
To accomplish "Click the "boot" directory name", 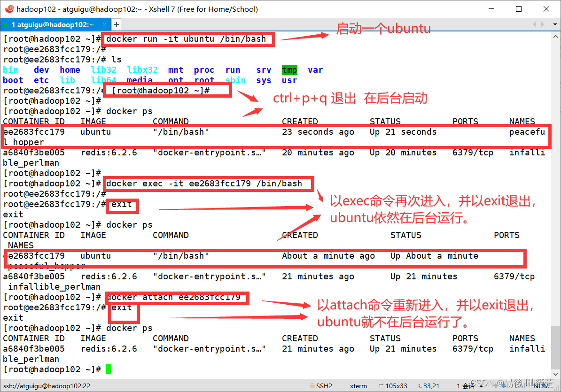I will coord(13,80).
